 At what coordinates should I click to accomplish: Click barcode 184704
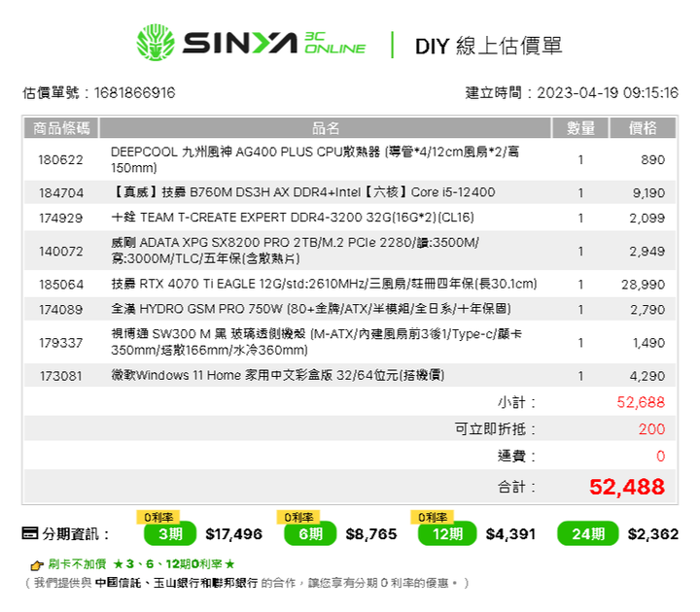(60, 192)
